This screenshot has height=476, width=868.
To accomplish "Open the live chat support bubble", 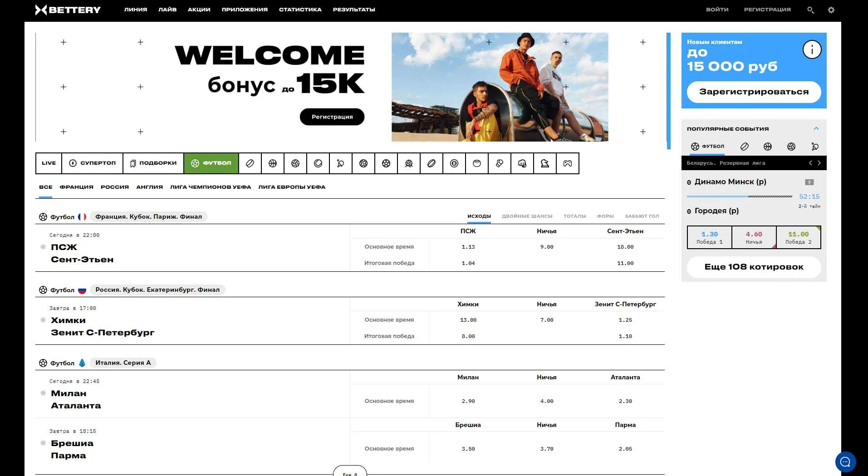I will click(845, 462).
